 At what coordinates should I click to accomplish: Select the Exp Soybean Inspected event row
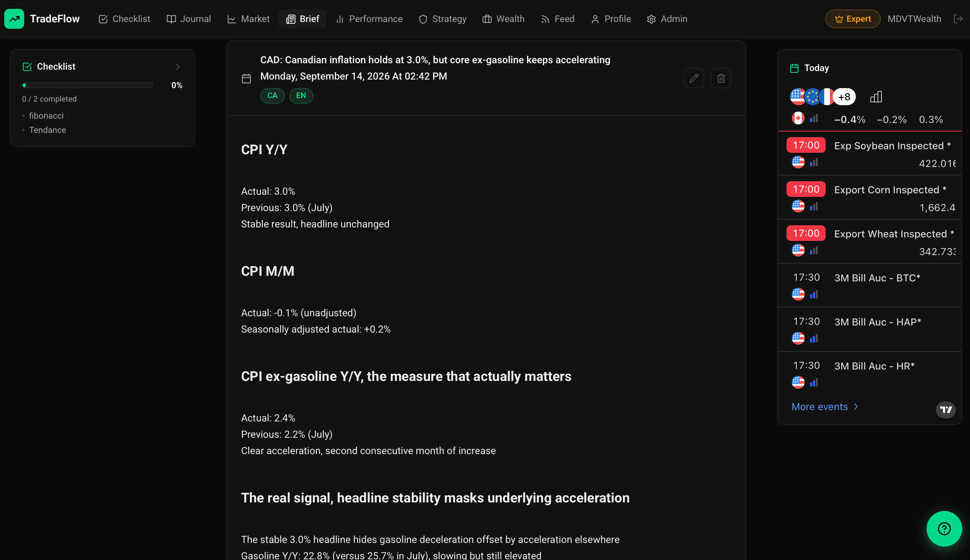[x=870, y=153]
